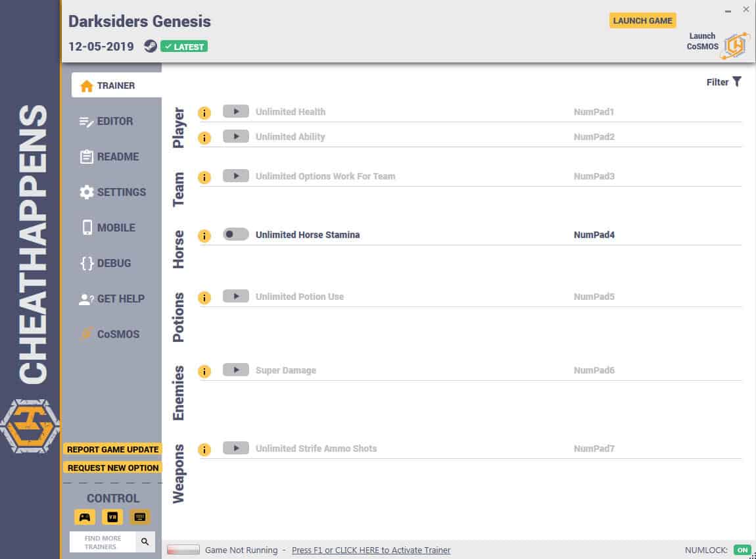Enable Unlimited Potion Use
The width and height of the screenshot is (756, 559).
pyautogui.click(x=236, y=296)
